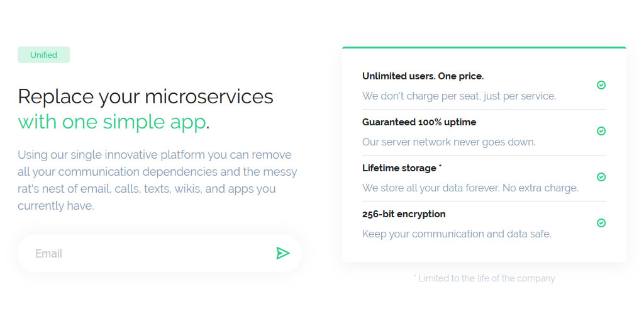Click 'We don't charge per seat' text
The width and height of the screenshot is (644, 335).
coord(458,96)
